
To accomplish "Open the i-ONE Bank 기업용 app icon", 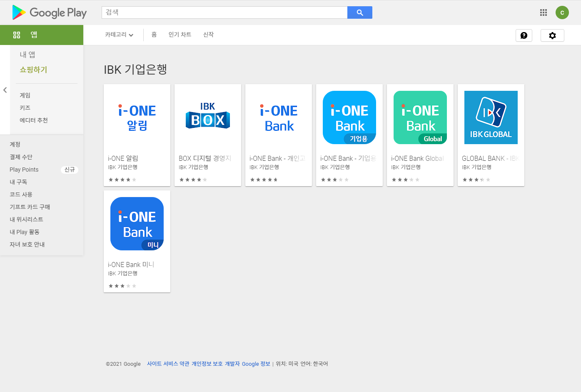I will click(x=349, y=117).
